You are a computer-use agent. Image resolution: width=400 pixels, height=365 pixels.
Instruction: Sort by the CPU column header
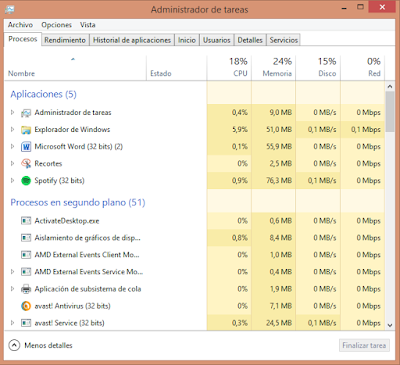(240, 73)
